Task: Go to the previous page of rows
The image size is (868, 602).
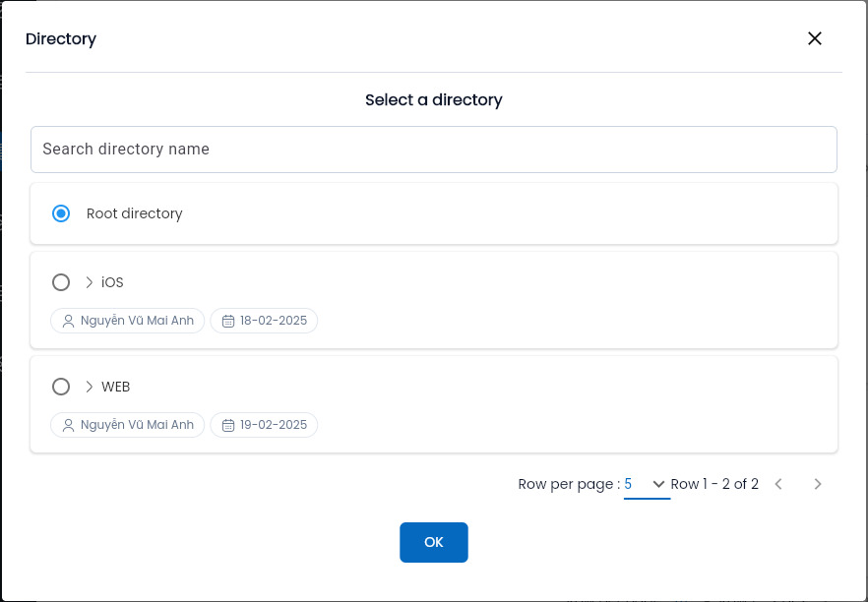Action: (778, 484)
